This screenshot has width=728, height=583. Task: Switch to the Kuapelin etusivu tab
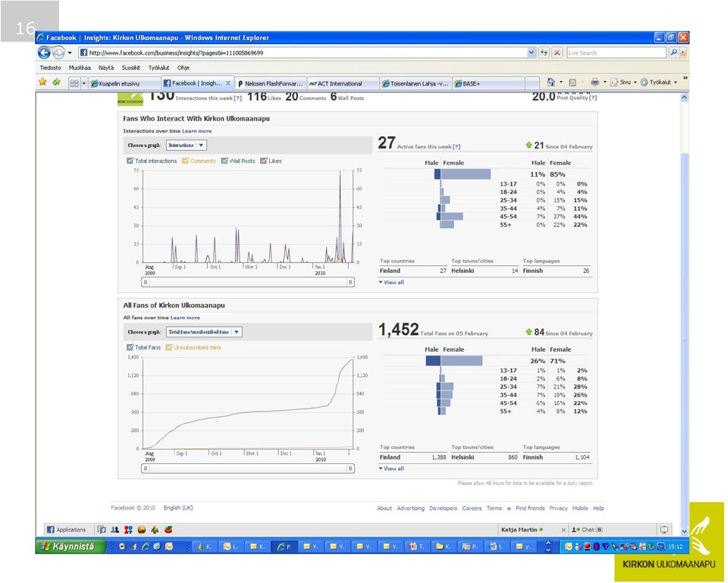pyautogui.click(x=124, y=83)
